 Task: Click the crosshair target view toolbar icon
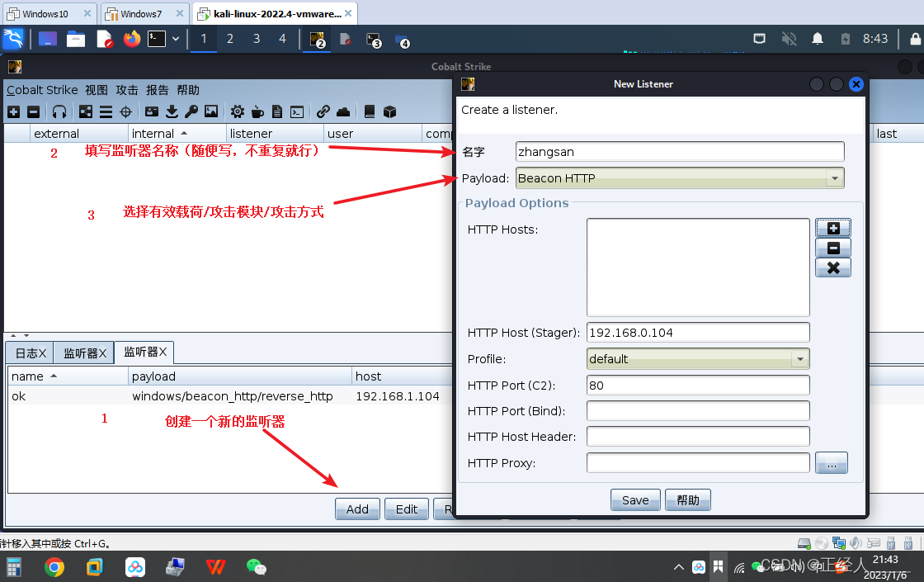point(126,111)
